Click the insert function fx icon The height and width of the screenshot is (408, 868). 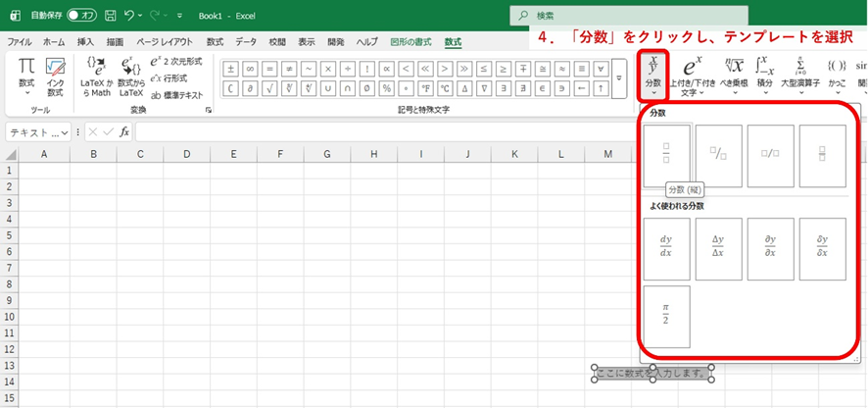124,132
